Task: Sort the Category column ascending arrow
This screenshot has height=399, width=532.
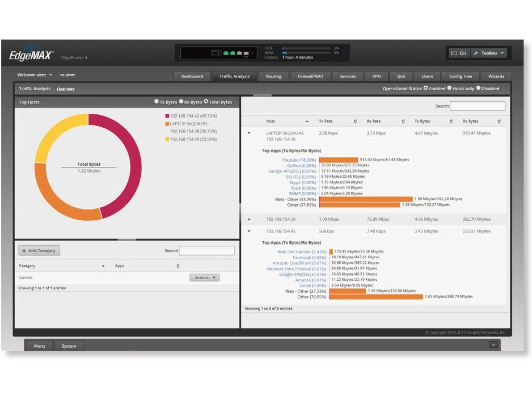Action: [x=103, y=266]
